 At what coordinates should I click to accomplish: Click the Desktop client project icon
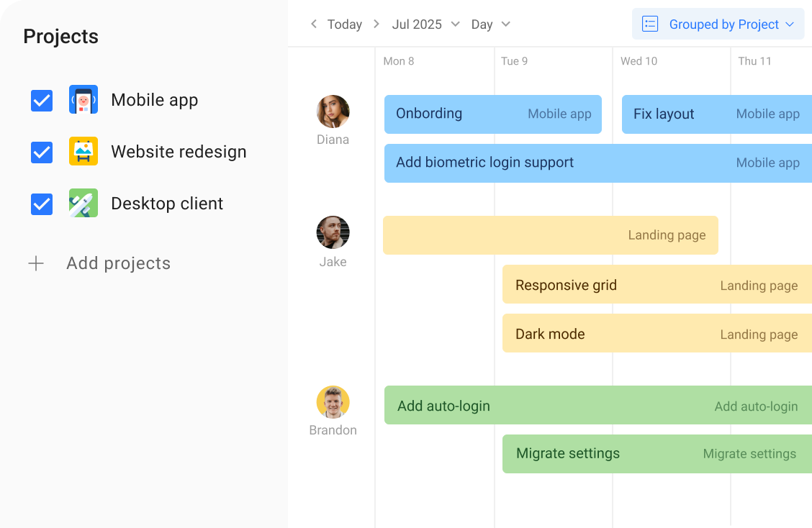[83, 204]
